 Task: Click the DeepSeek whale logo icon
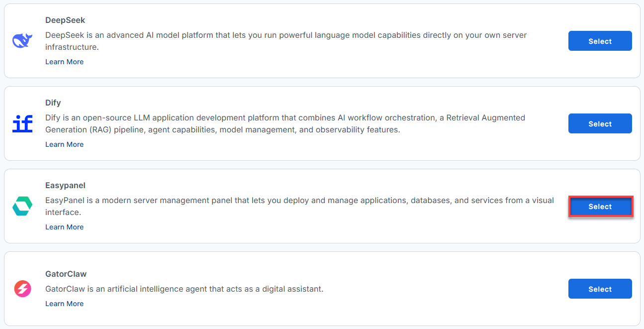click(22, 41)
